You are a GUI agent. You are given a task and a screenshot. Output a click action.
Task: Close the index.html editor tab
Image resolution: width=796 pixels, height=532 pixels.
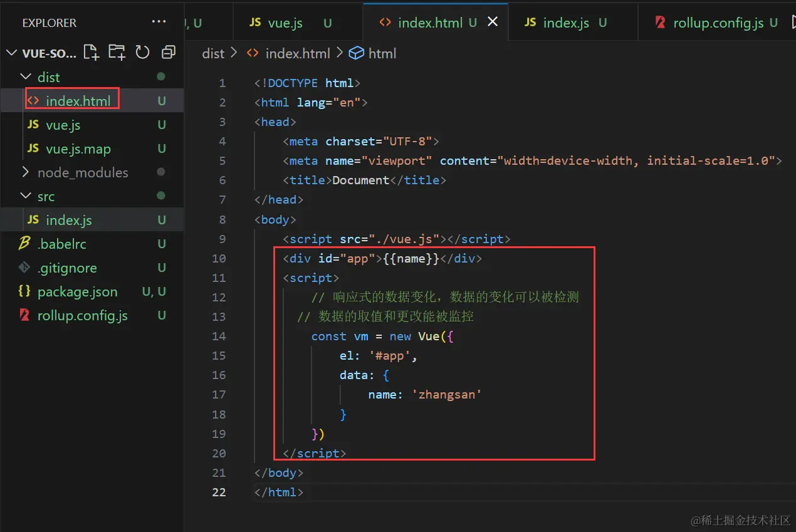point(493,22)
